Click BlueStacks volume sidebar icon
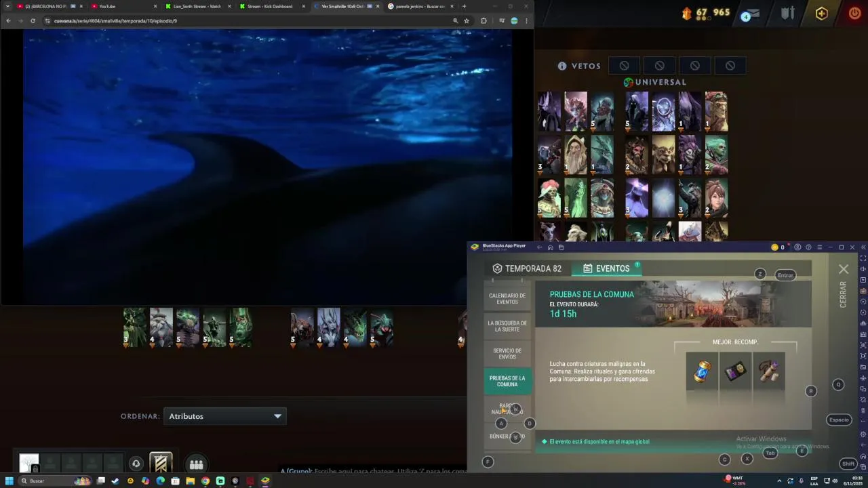The width and height of the screenshot is (868, 488). 863,269
